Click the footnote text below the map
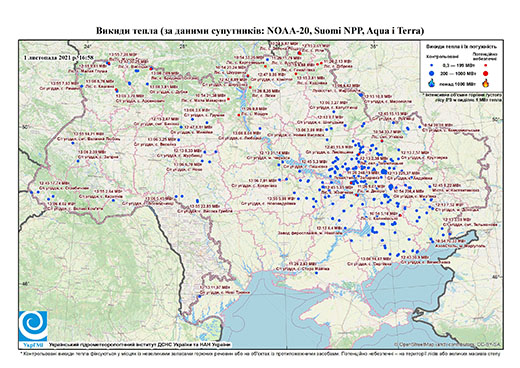Image resolution: width=520 pixels, height=368 pixels. point(260,353)
